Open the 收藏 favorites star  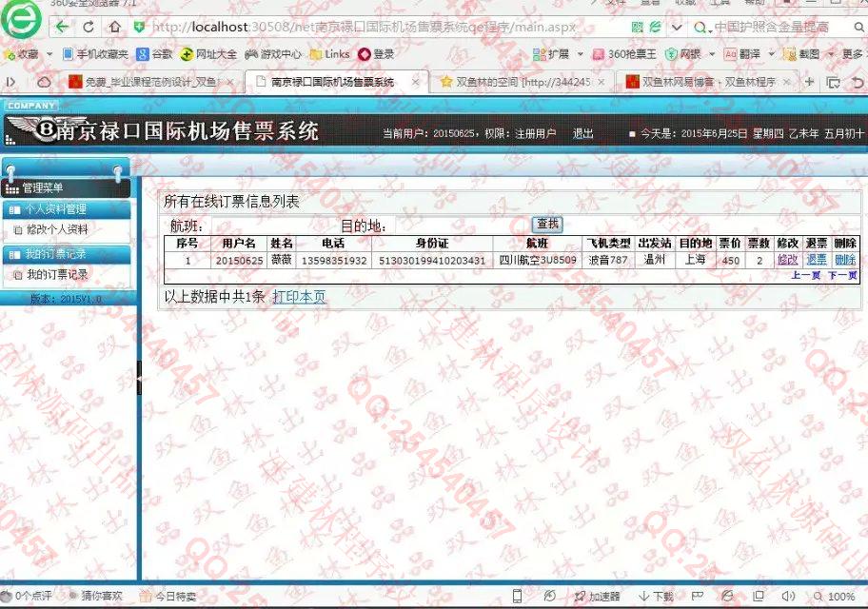tap(10, 54)
